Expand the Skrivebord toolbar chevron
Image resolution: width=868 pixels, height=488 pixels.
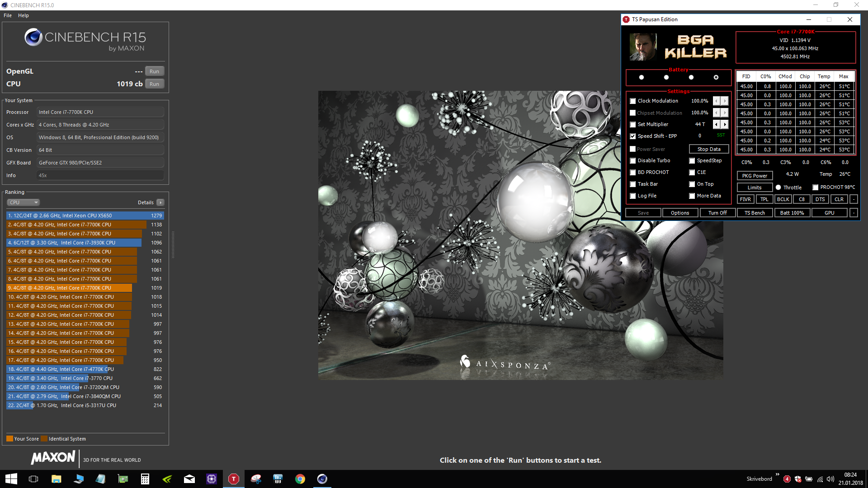click(777, 474)
